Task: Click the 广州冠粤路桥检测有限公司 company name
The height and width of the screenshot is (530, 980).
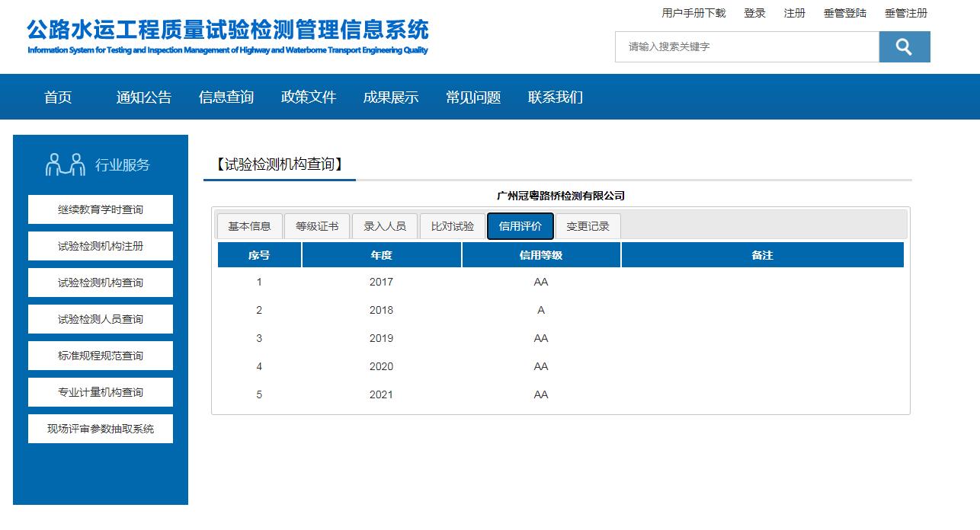Action: [x=561, y=196]
